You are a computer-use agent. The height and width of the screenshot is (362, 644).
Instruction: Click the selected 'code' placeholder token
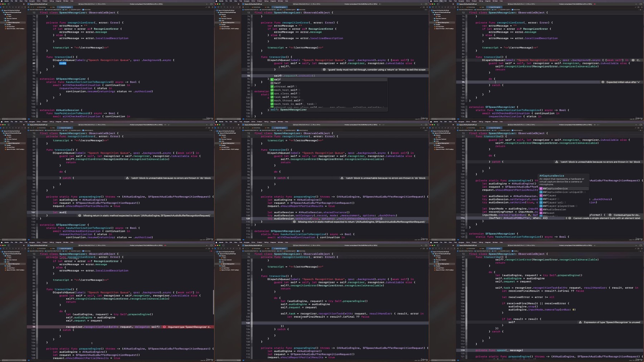(63, 63)
